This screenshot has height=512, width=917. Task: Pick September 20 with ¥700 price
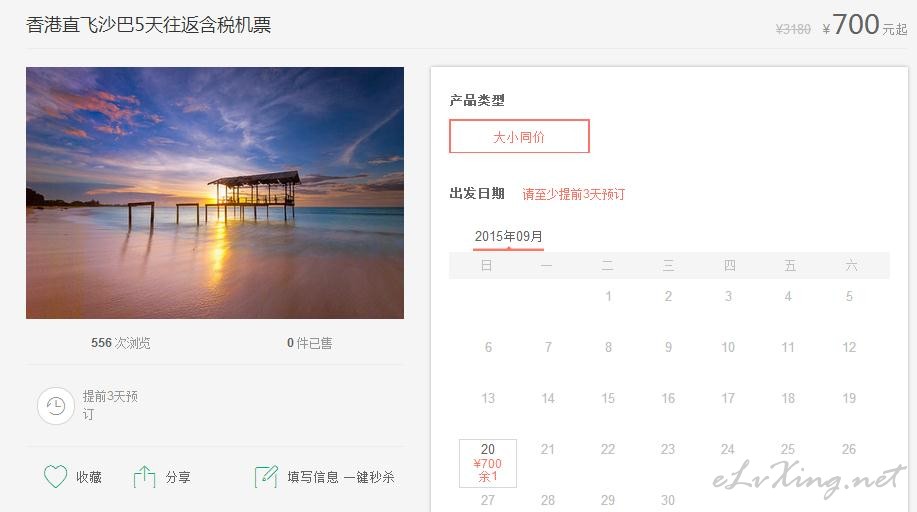pos(488,463)
